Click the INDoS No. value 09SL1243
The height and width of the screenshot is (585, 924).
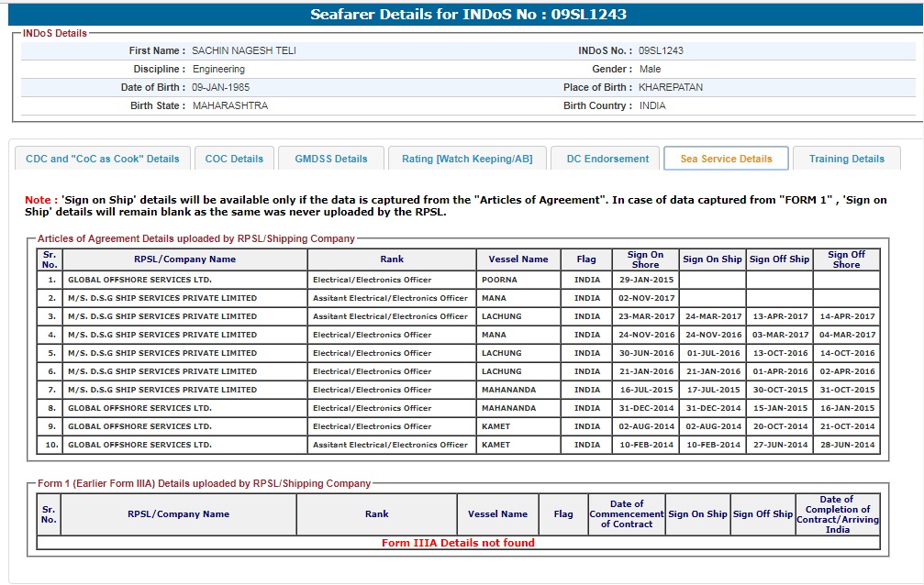(x=661, y=51)
